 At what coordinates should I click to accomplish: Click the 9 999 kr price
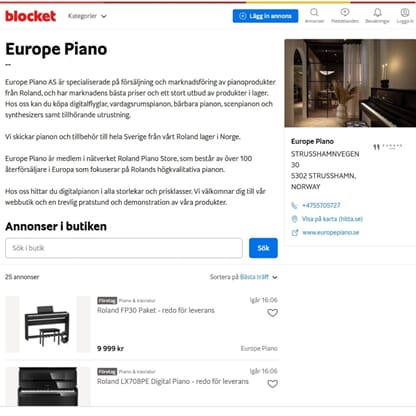click(x=110, y=348)
